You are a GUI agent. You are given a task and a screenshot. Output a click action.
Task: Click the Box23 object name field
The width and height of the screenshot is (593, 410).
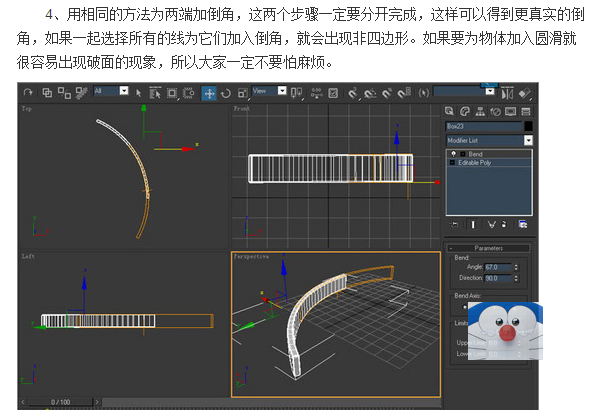point(484,126)
